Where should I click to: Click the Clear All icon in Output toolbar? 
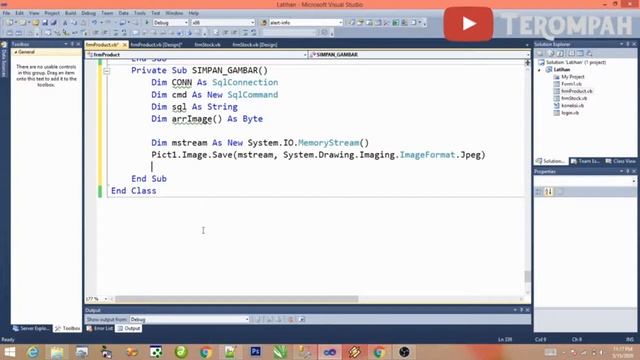(291, 319)
